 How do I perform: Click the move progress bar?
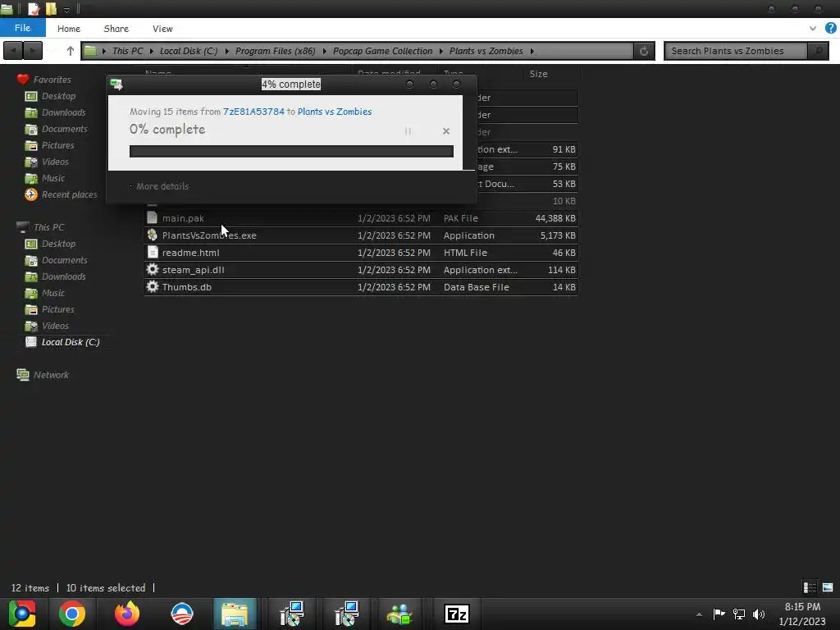pyautogui.click(x=291, y=151)
